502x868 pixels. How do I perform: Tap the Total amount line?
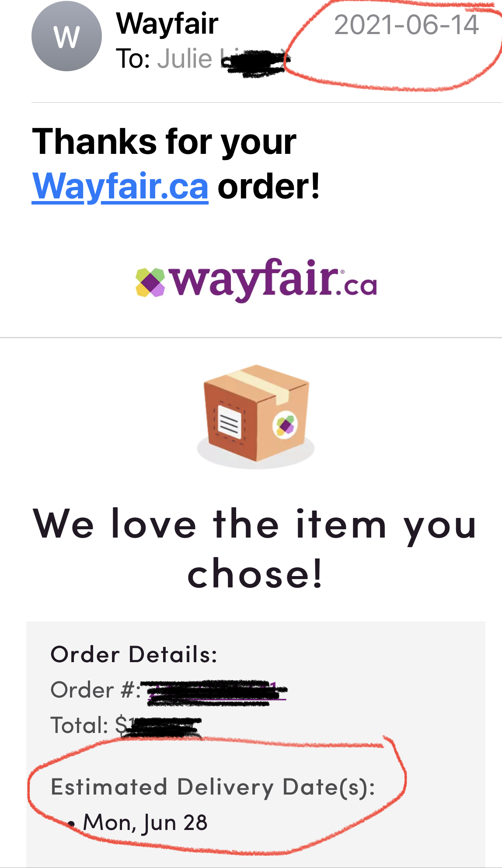tap(126, 726)
